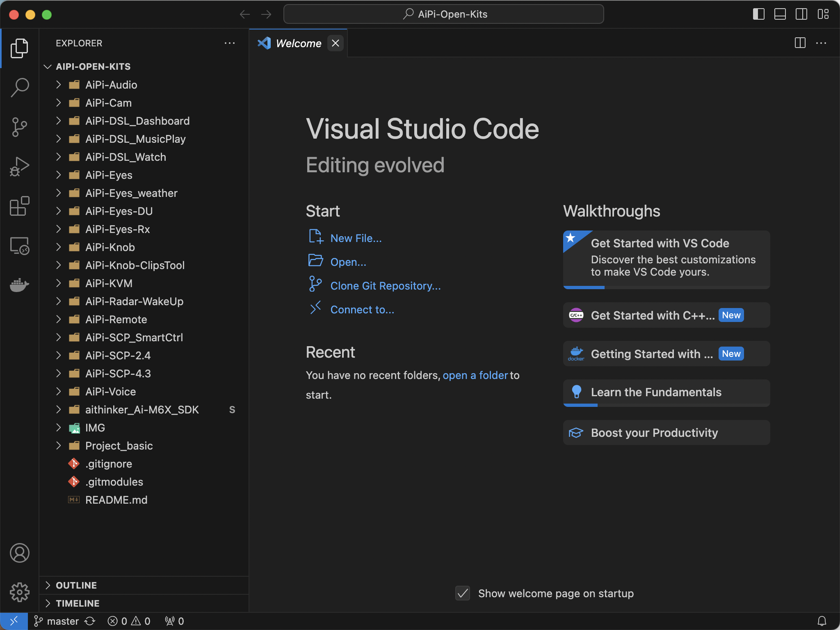Select the Welcome tab
The height and width of the screenshot is (630, 840).
[299, 43]
